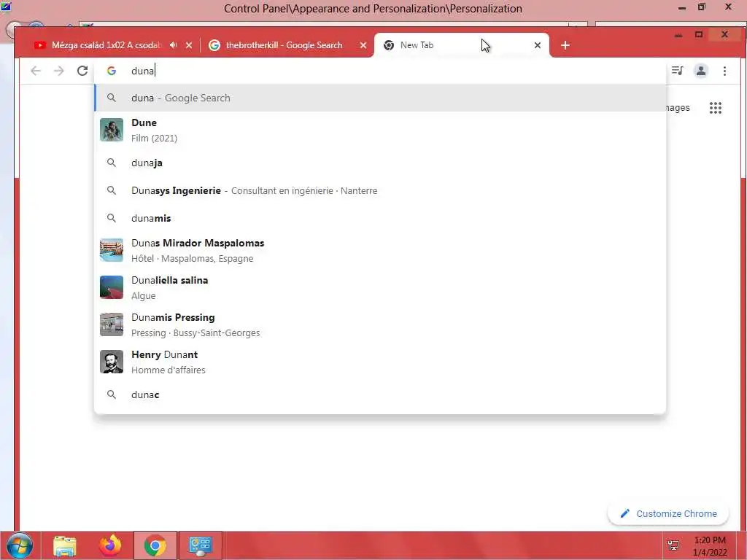Viewport: 747px width, 560px height.
Task: Choose Dunaliella salina Algue suggestion
Action: click(x=380, y=287)
